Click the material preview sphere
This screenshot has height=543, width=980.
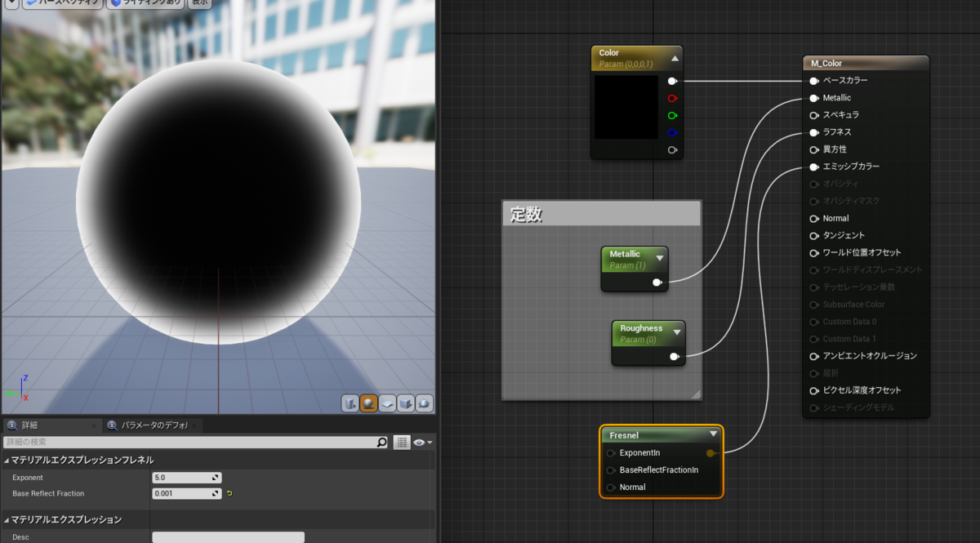[x=218, y=200]
